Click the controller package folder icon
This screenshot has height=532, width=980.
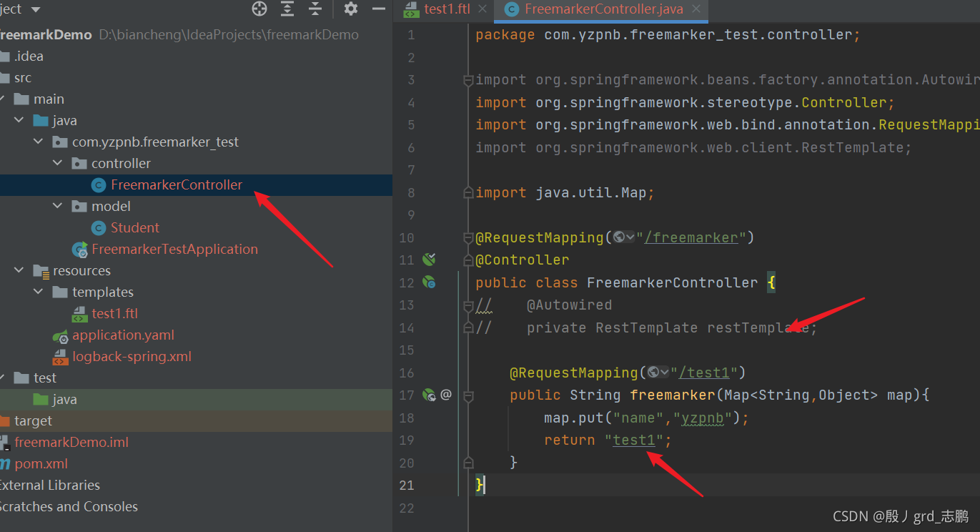point(79,164)
